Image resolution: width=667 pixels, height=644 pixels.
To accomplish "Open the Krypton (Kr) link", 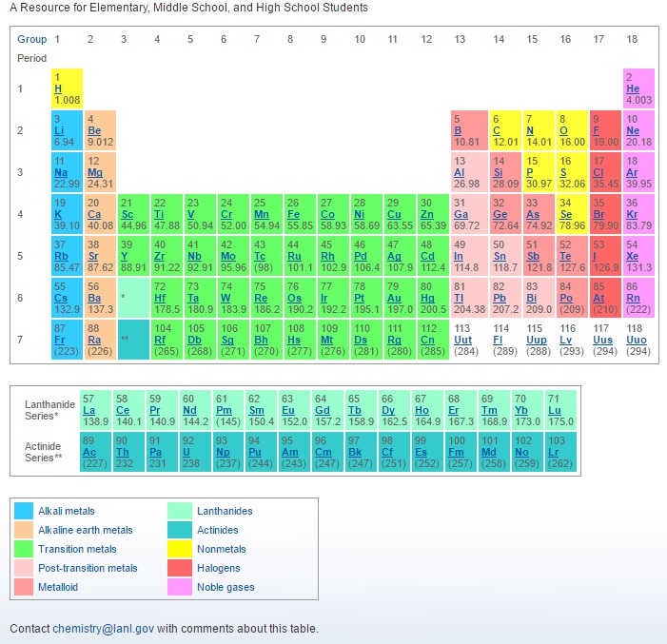I will [x=632, y=214].
